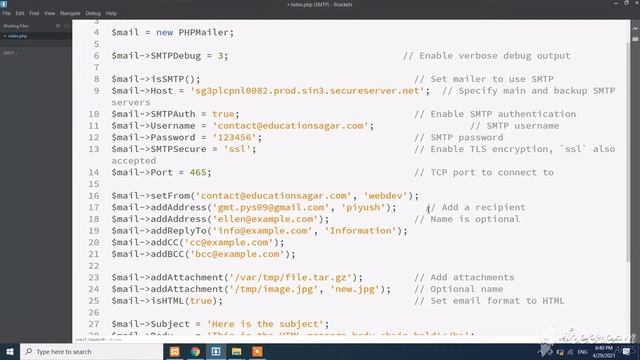Screen dimensions: 640x360
Task: Open the notification center icon
Action: point(626,352)
